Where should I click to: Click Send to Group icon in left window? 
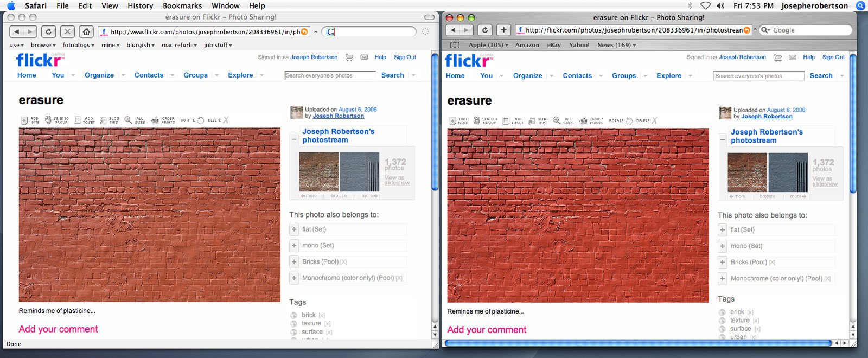(48, 120)
